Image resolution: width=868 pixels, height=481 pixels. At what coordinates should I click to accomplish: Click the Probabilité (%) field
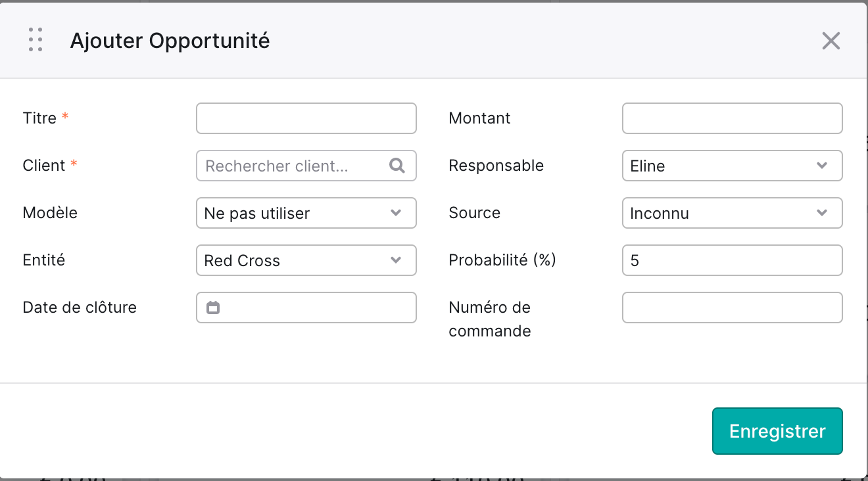(x=733, y=260)
